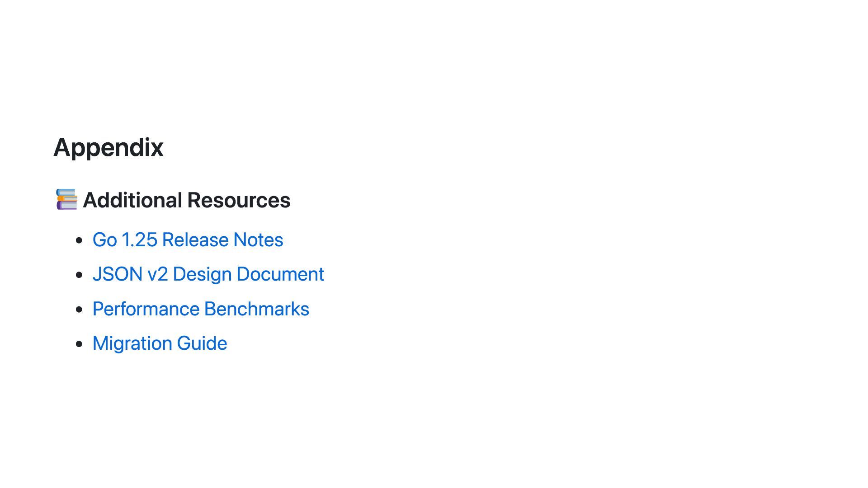Click the word "Guide" in the last link
The width and height of the screenshot is (868, 488).
click(202, 343)
